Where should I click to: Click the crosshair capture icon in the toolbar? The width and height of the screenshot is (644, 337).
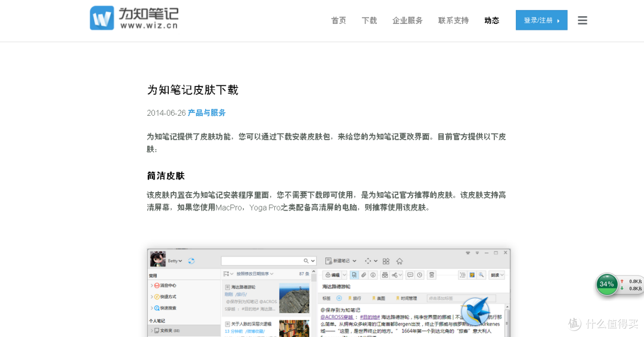pyautogui.click(x=368, y=261)
